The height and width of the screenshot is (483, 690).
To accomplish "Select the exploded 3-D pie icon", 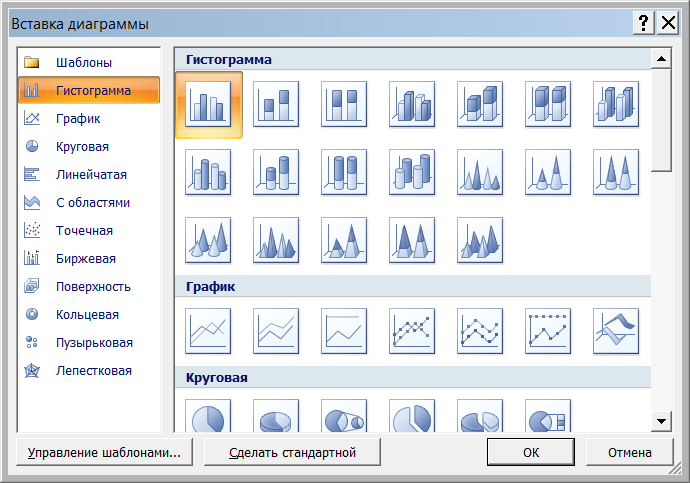I will tap(480, 416).
